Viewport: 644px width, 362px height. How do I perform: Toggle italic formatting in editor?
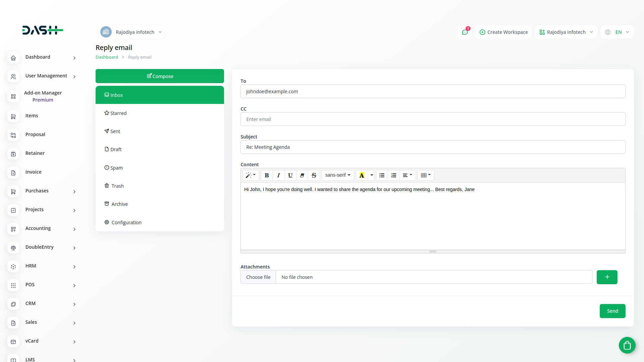278,175
